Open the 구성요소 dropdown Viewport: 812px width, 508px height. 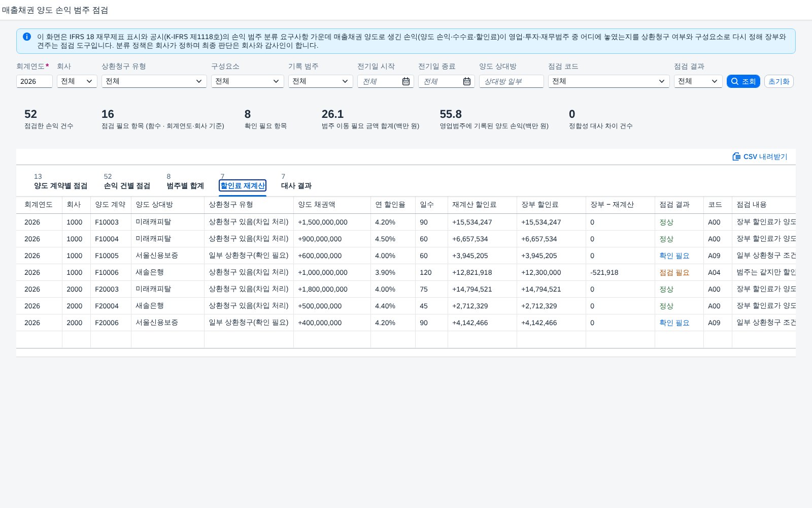[x=248, y=81]
